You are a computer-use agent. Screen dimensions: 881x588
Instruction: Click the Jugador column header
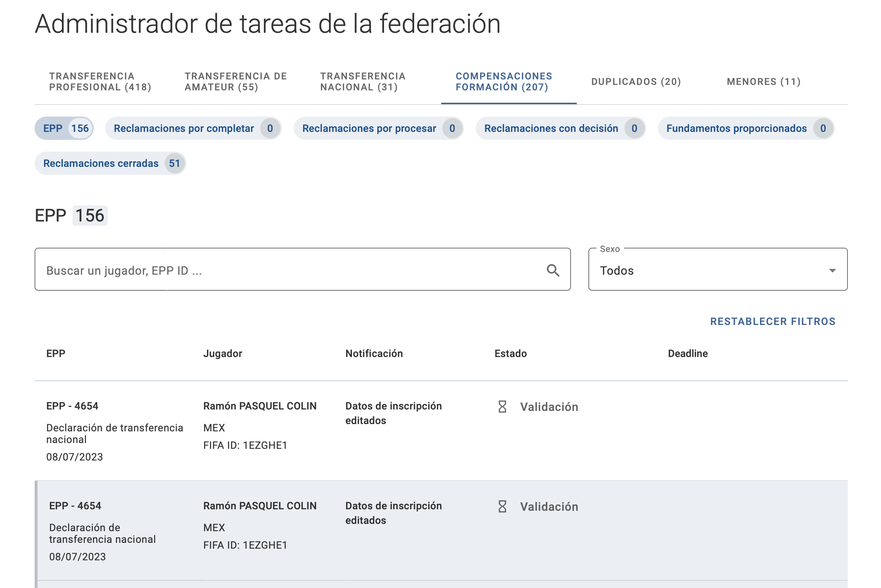click(223, 353)
